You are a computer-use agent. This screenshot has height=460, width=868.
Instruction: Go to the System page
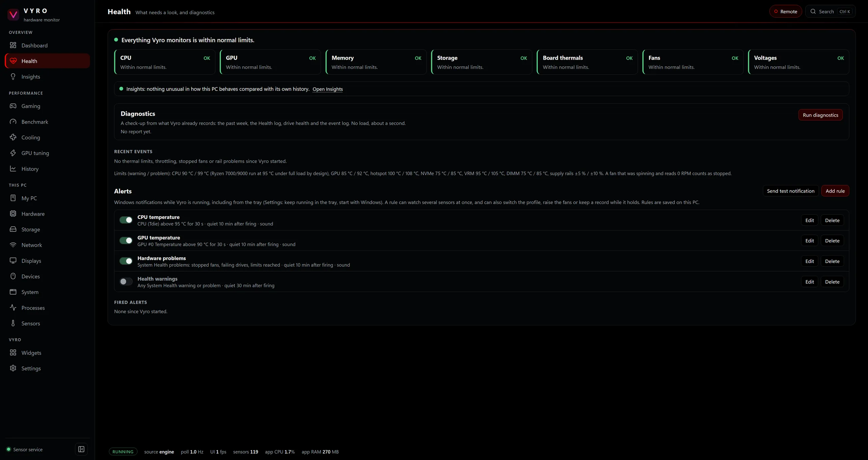pyautogui.click(x=47, y=292)
